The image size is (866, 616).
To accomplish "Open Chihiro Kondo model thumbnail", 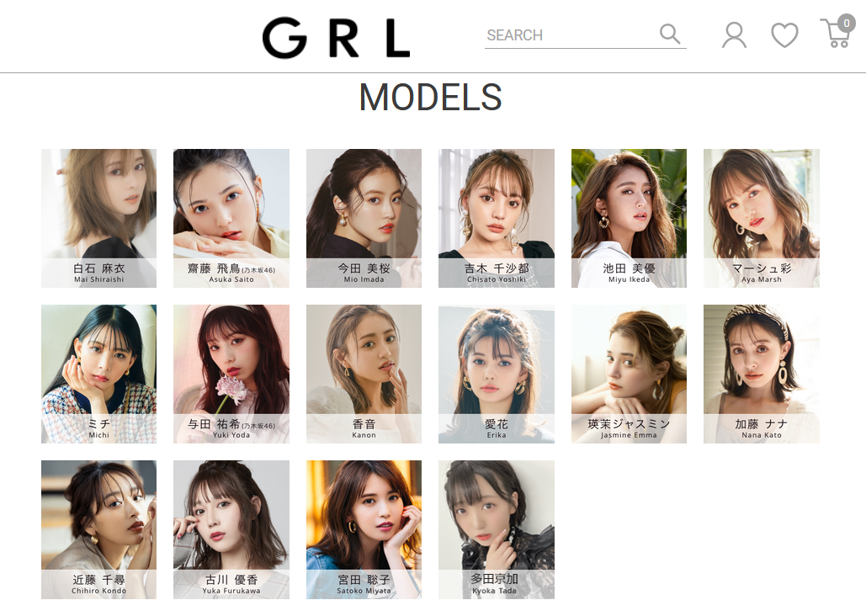I will pyautogui.click(x=98, y=530).
